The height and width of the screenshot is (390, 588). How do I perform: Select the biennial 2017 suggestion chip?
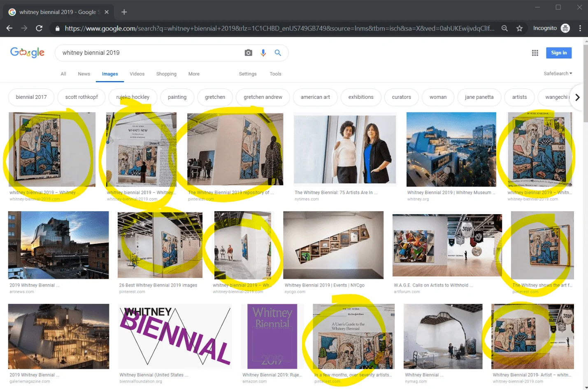tap(31, 97)
